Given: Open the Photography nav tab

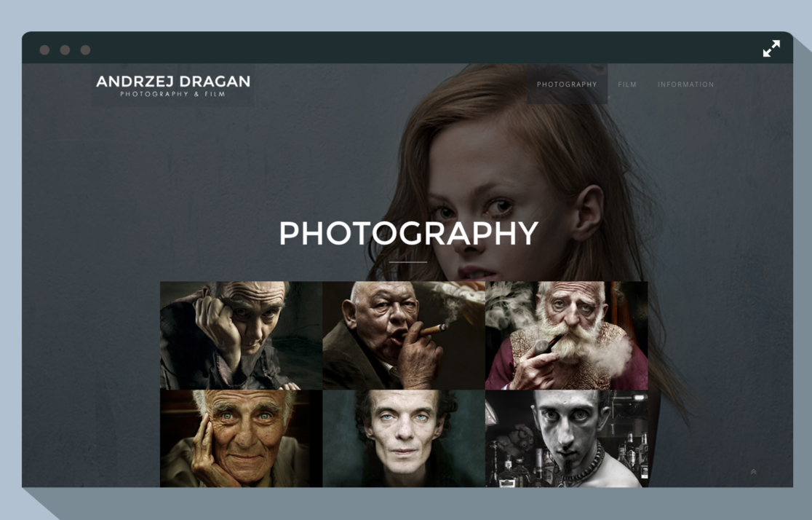Looking at the screenshot, I should point(567,84).
